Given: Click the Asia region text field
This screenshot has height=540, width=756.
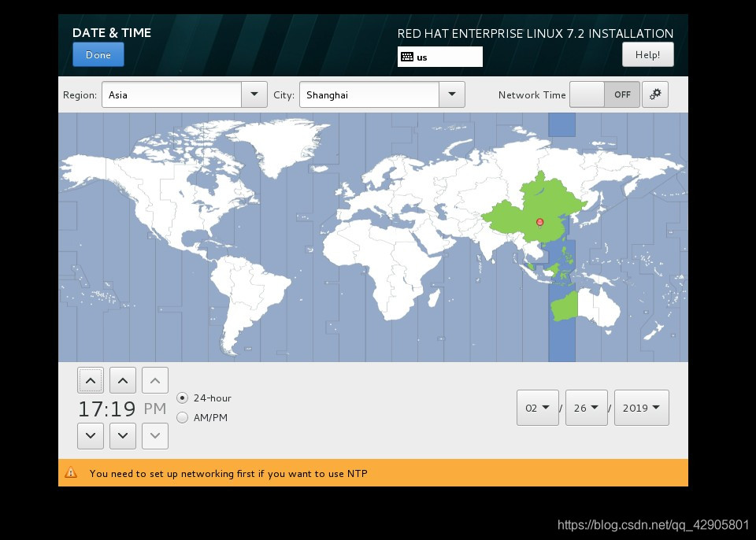Looking at the screenshot, I should coord(172,94).
